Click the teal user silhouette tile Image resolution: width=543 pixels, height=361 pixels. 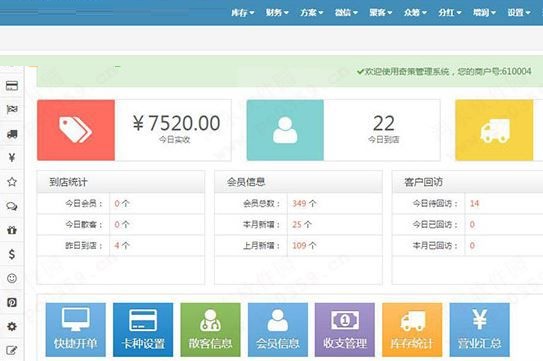[285, 130]
